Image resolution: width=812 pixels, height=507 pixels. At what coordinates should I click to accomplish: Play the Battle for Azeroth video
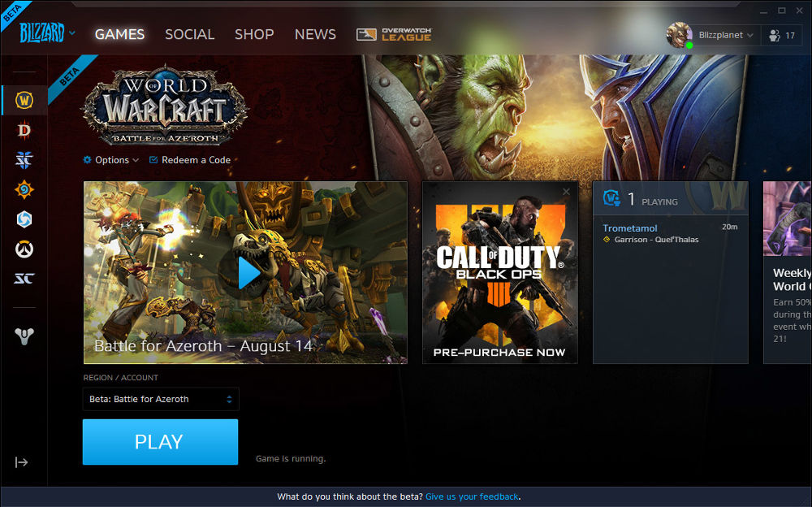coord(248,274)
